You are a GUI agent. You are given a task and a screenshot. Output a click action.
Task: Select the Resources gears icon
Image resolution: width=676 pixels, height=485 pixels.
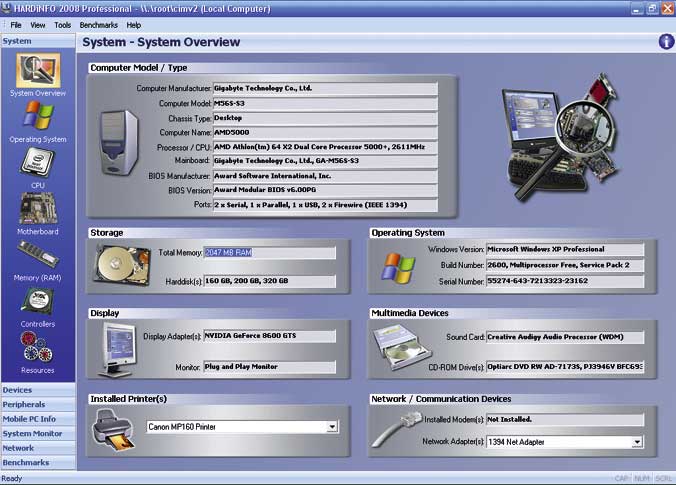point(37,347)
